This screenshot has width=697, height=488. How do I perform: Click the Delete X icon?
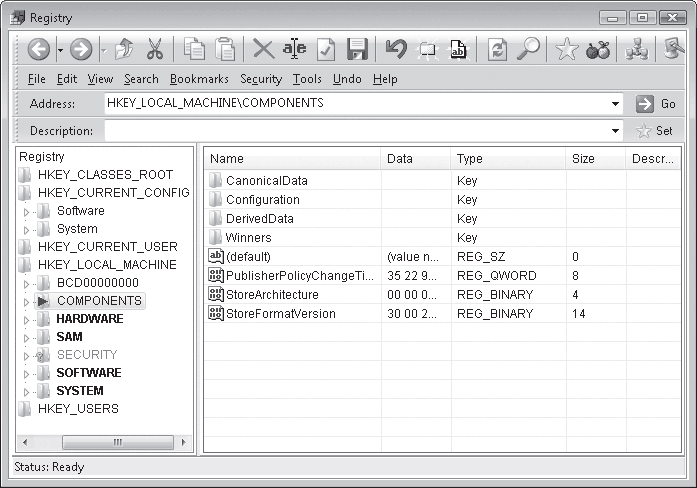coord(264,49)
